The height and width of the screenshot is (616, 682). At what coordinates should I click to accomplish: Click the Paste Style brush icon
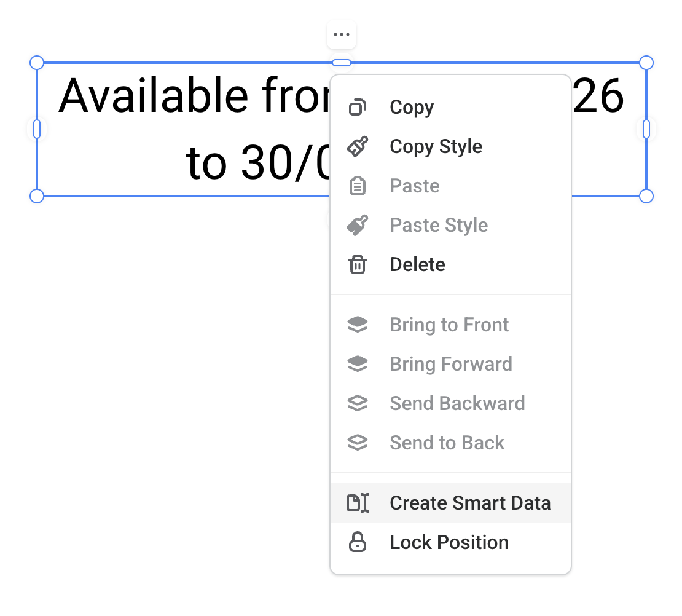[358, 225]
